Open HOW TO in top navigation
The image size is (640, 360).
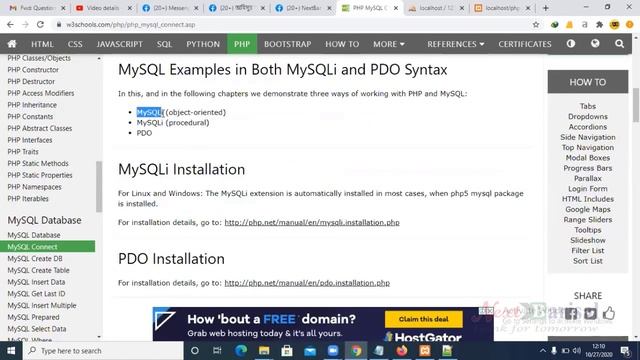(342, 44)
